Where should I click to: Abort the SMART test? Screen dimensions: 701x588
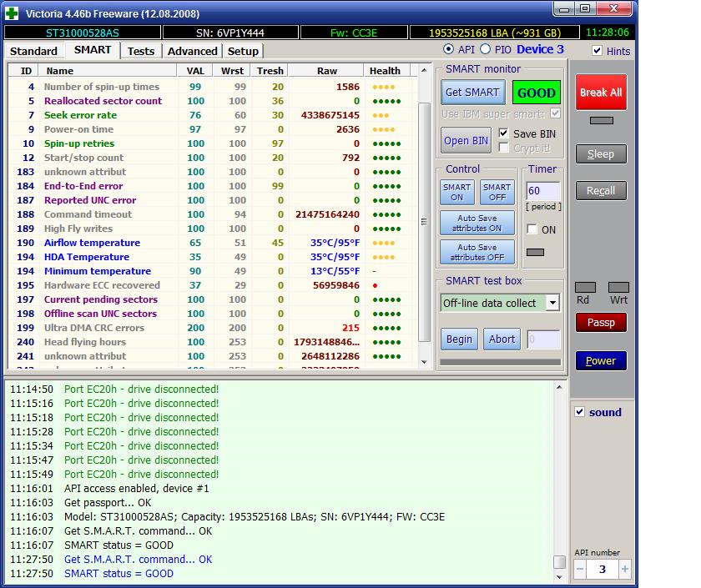[502, 339]
